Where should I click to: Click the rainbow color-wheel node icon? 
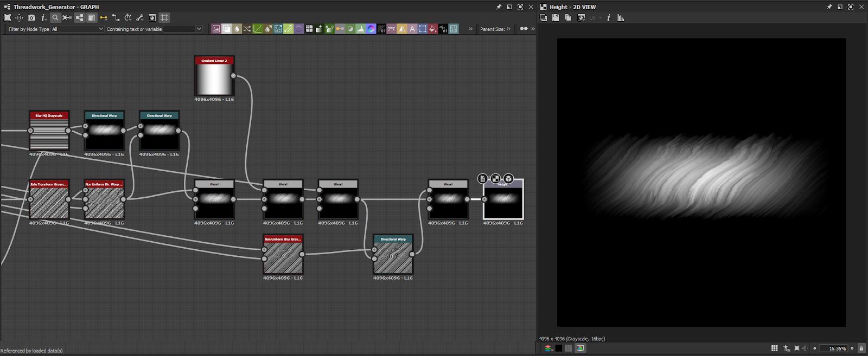click(x=371, y=29)
